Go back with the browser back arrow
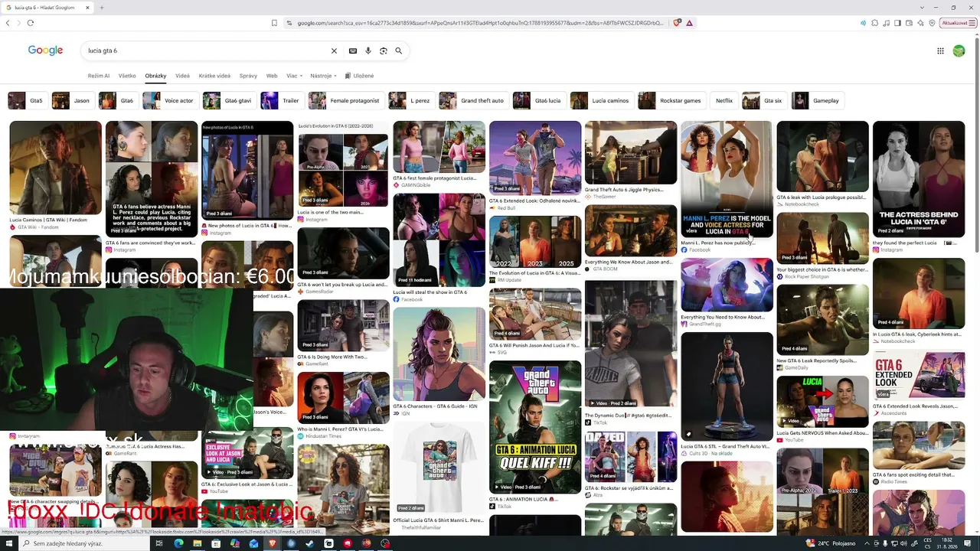The height and width of the screenshot is (551, 980). click(x=8, y=23)
